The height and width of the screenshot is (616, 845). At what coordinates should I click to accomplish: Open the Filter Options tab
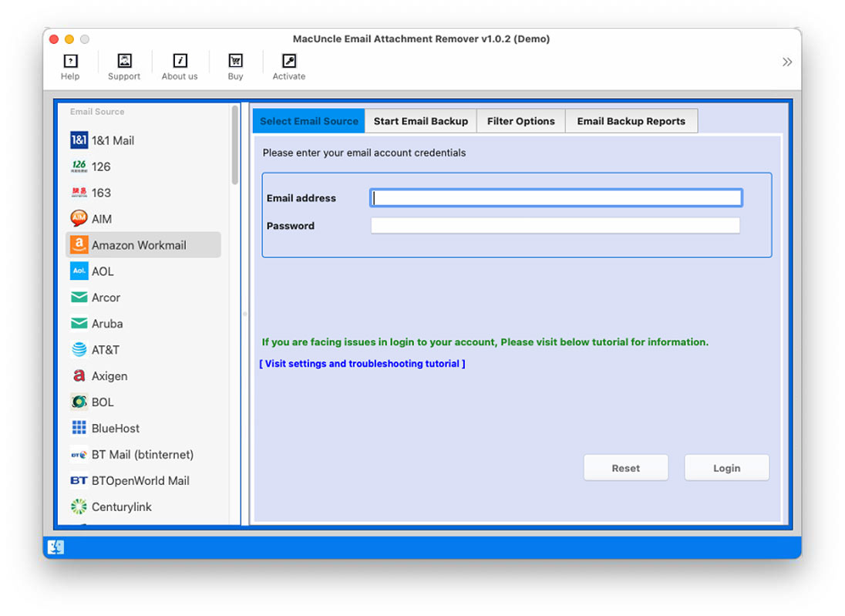(520, 121)
